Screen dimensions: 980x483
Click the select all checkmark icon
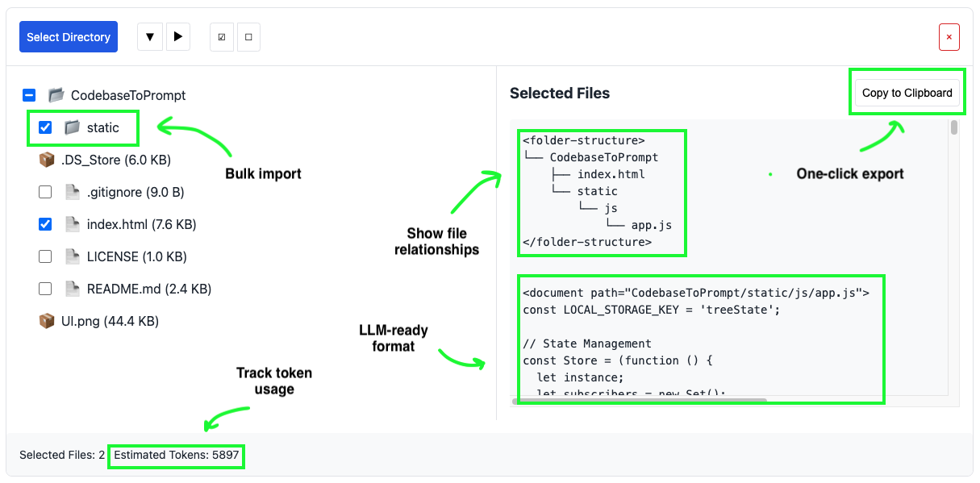click(x=222, y=37)
